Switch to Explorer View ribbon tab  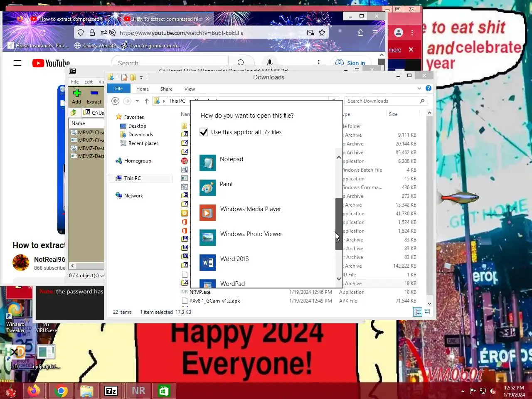coord(190,89)
